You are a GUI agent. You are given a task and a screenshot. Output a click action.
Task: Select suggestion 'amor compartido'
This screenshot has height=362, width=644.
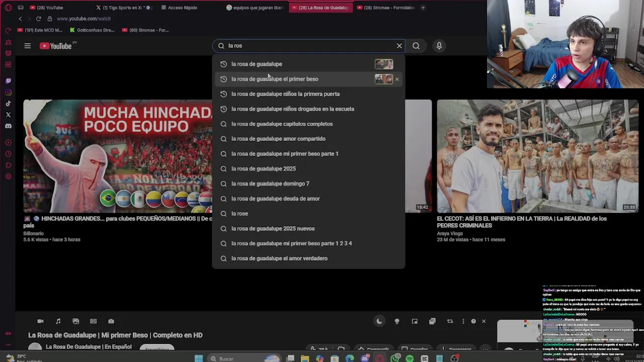pos(308,139)
